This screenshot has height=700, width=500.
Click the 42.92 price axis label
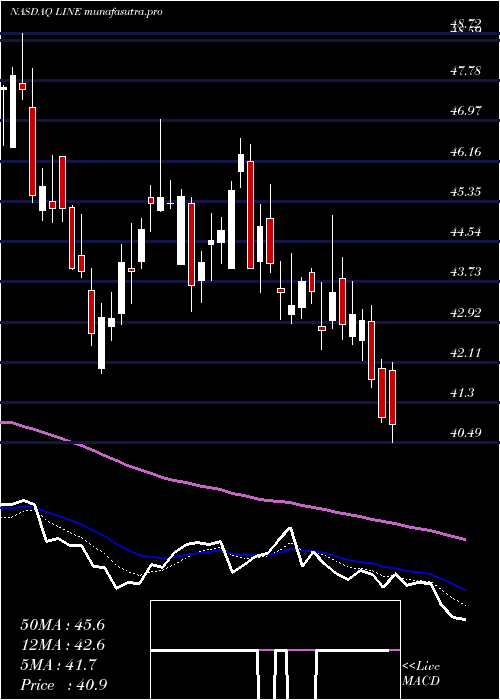pyautogui.click(x=466, y=312)
